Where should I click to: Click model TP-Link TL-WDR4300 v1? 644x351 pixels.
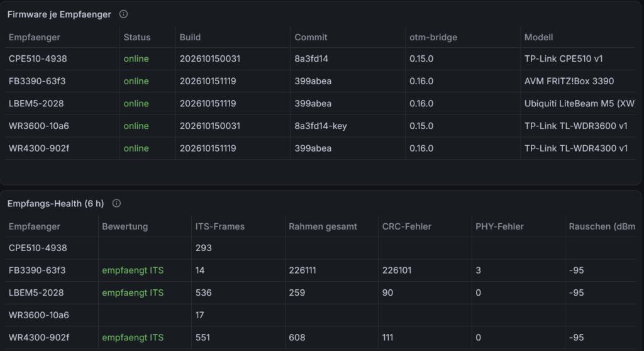[x=576, y=148]
